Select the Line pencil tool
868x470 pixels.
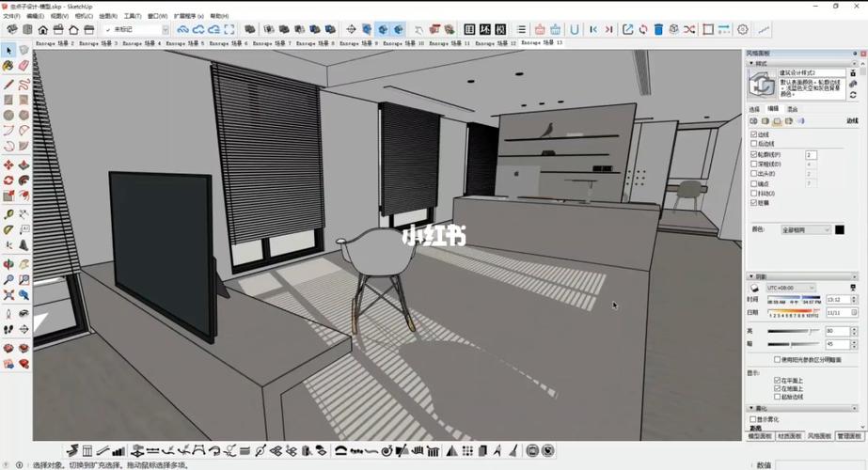coord(8,85)
